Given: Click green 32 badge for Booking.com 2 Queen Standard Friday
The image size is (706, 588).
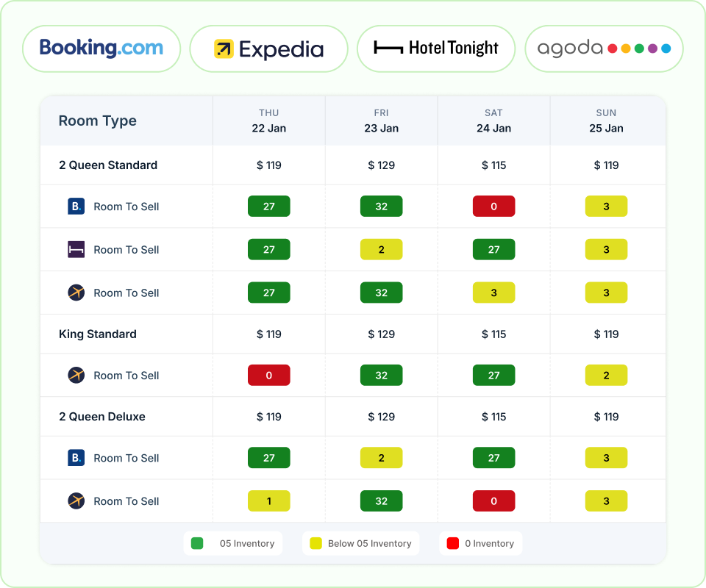Looking at the screenshot, I should click(382, 206).
